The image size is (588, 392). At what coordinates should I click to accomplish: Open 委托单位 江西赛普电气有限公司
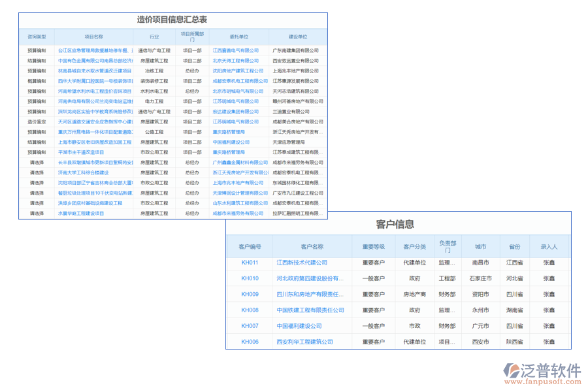(x=237, y=50)
